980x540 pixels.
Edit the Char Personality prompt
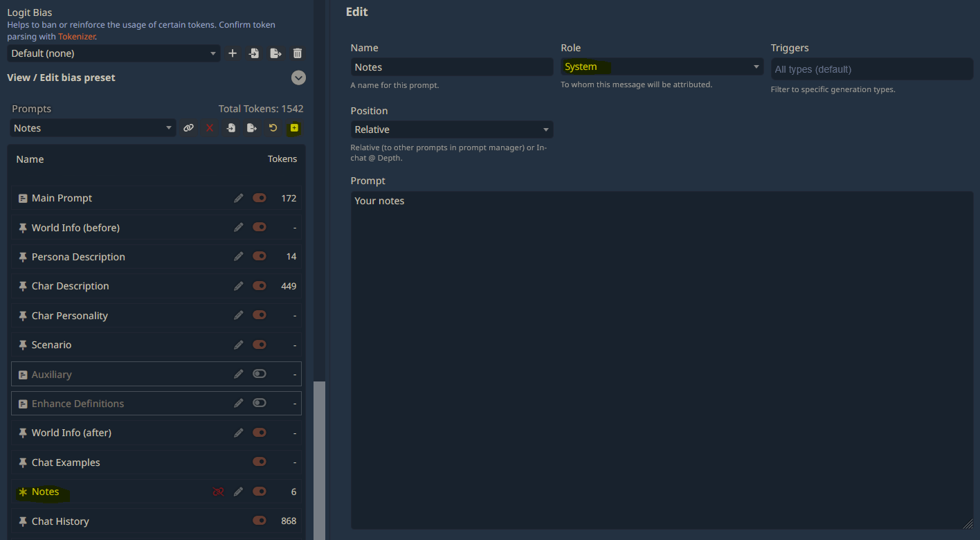click(239, 315)
